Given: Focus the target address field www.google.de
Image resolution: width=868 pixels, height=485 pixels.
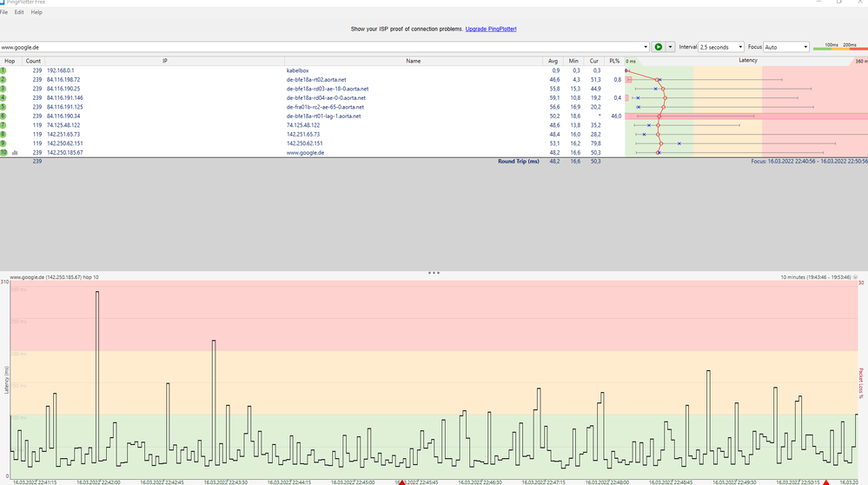Looking at the screenshot, I should (321, 47).
